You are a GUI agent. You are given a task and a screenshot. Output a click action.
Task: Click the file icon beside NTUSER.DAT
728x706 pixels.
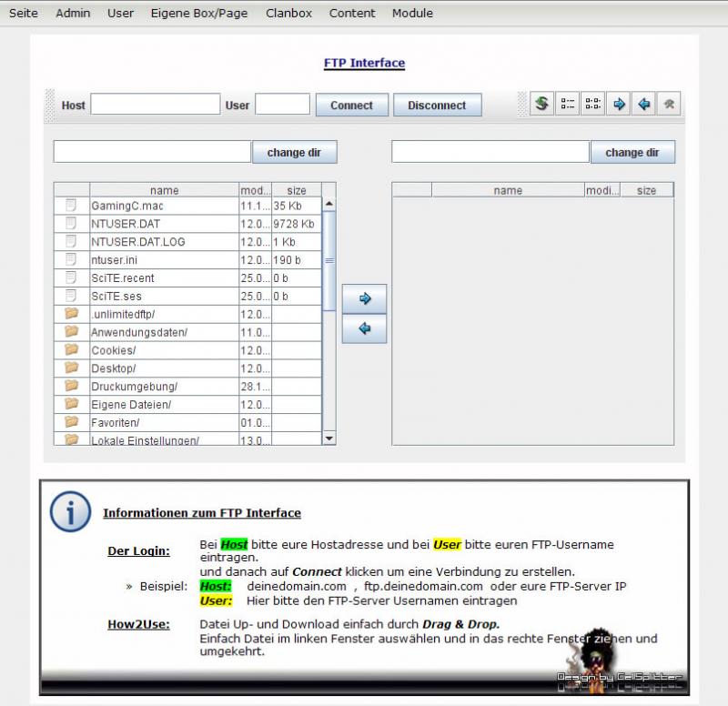(71, 223)
